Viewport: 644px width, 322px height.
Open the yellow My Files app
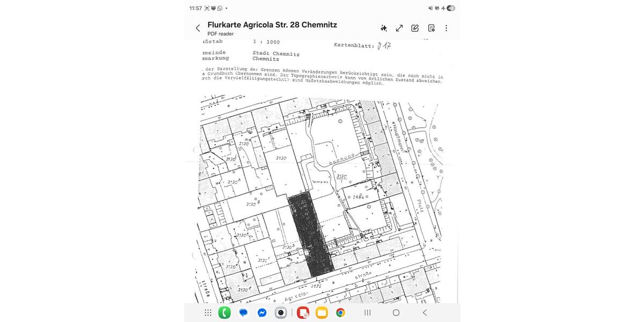(321, 312)
